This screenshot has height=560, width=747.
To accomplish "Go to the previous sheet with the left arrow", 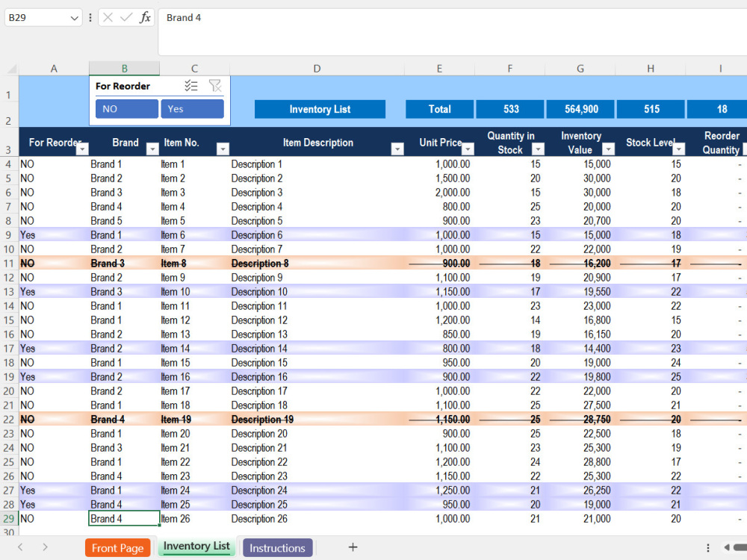I will point(20,547).
